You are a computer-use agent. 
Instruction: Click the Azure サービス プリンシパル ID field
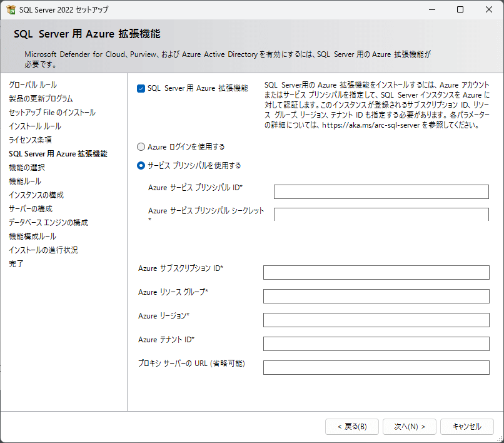(381, 191)
